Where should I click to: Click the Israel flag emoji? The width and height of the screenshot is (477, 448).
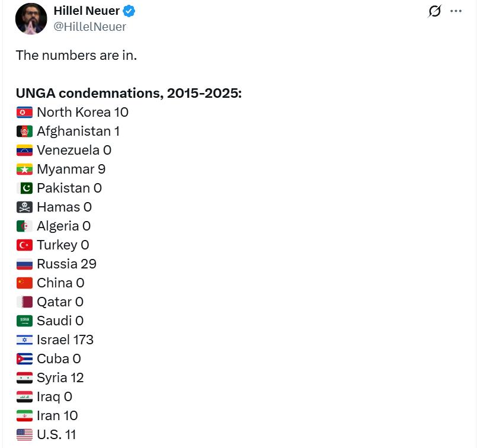pyautogui.click(x=24, y=340)
